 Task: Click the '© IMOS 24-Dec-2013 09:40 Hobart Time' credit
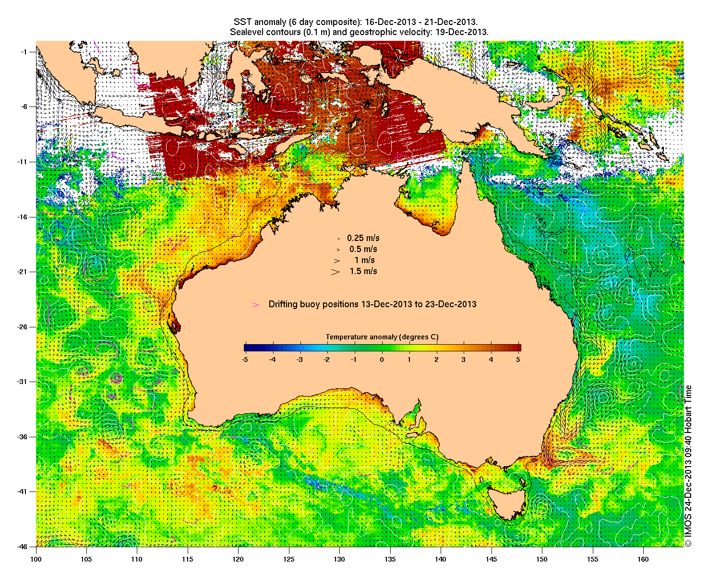[x=688, y=466]
